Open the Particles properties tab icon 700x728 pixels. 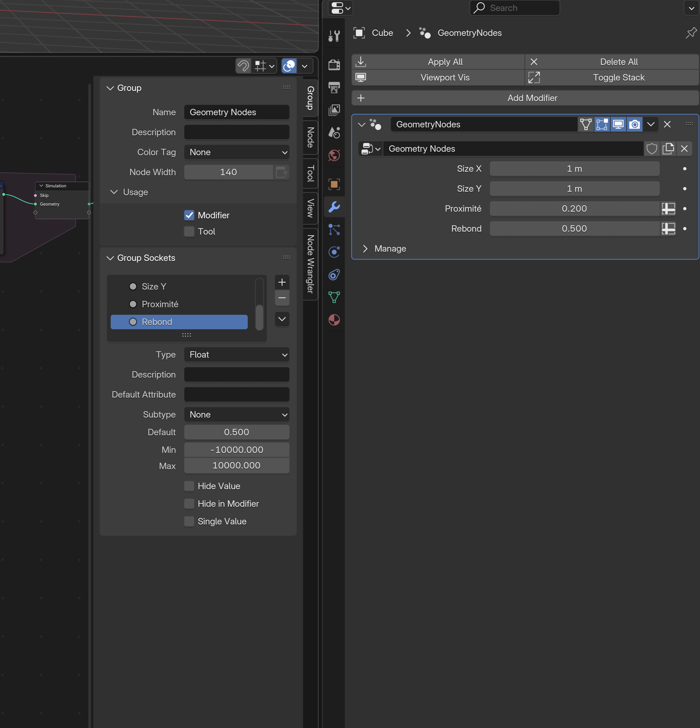(334, 230)
